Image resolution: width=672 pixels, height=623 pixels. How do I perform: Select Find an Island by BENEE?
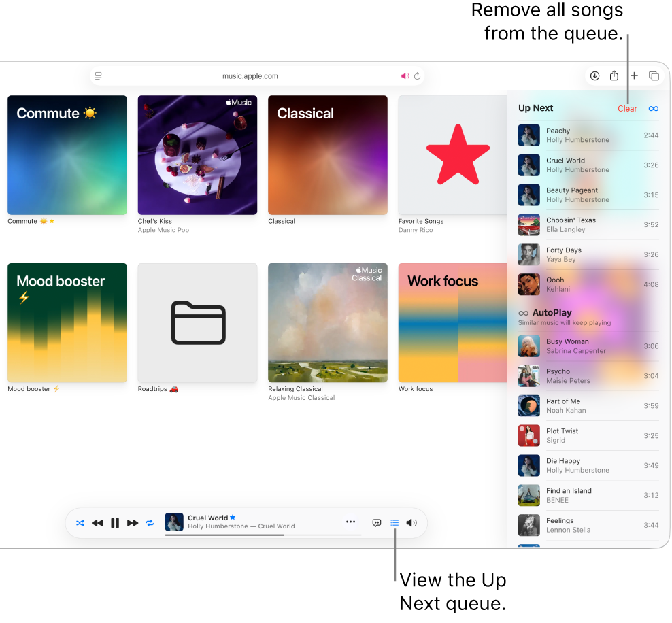coord(588,495)
